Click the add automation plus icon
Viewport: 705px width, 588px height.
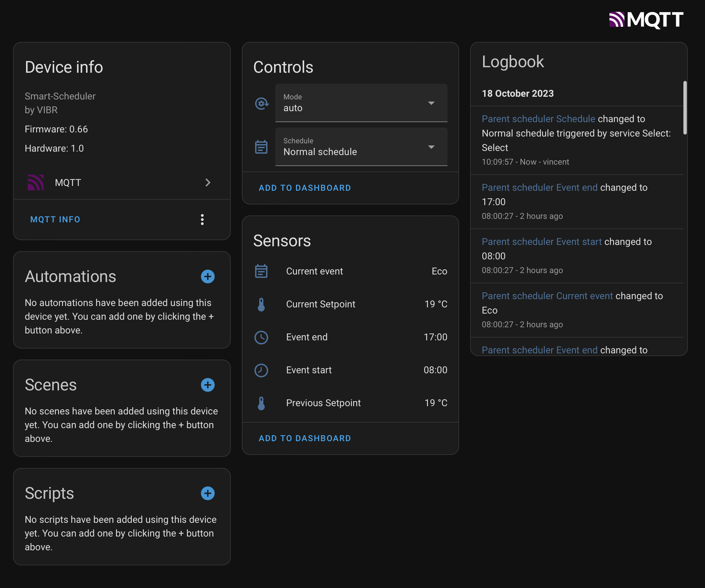[207, 277]
